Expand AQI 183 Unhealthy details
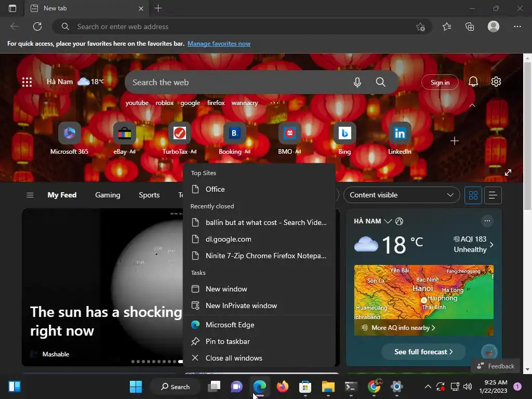 click(x=473, y=244)
